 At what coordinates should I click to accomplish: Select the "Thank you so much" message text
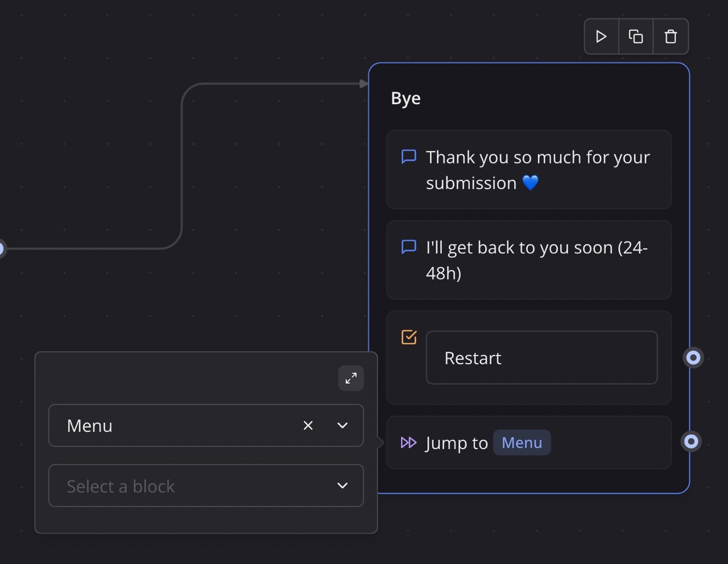[537, 170]
